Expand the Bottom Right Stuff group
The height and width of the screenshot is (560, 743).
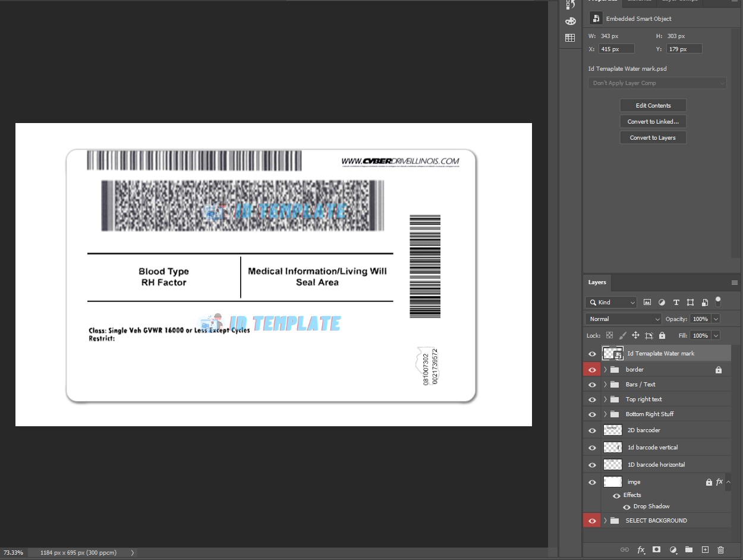605,414
